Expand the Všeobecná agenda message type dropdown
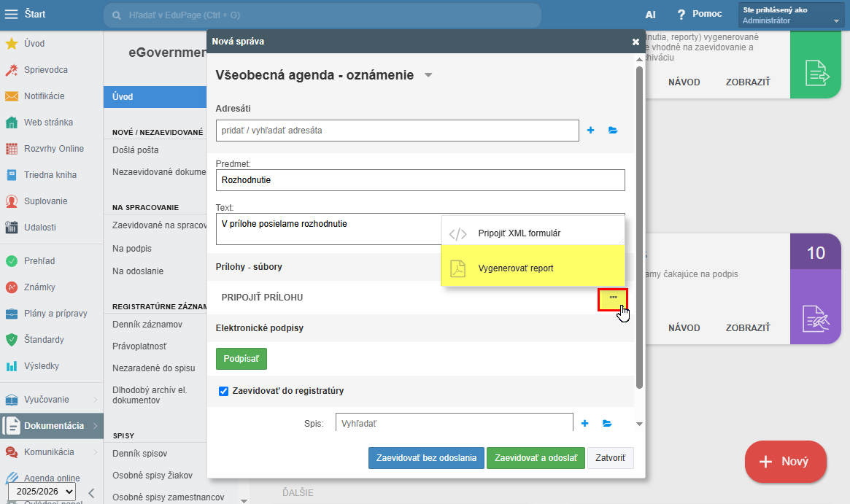Viewport: 850px width, 504px height. 428,75
